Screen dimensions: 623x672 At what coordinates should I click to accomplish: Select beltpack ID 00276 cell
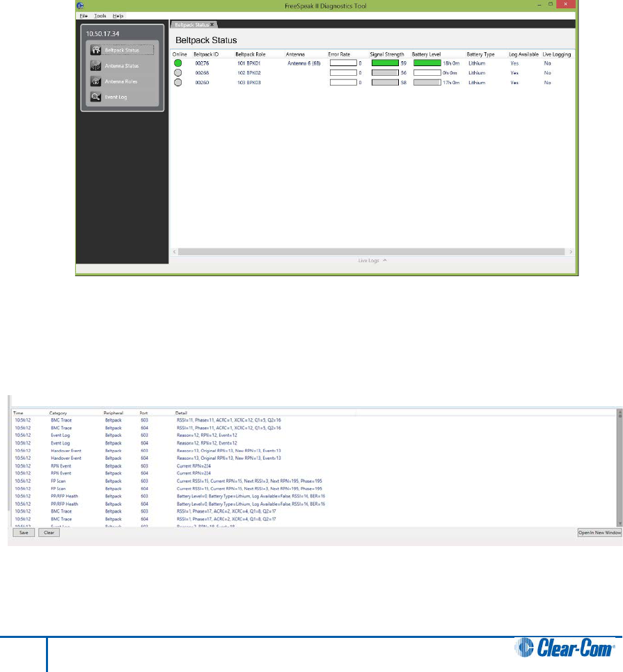coord(202,63)
